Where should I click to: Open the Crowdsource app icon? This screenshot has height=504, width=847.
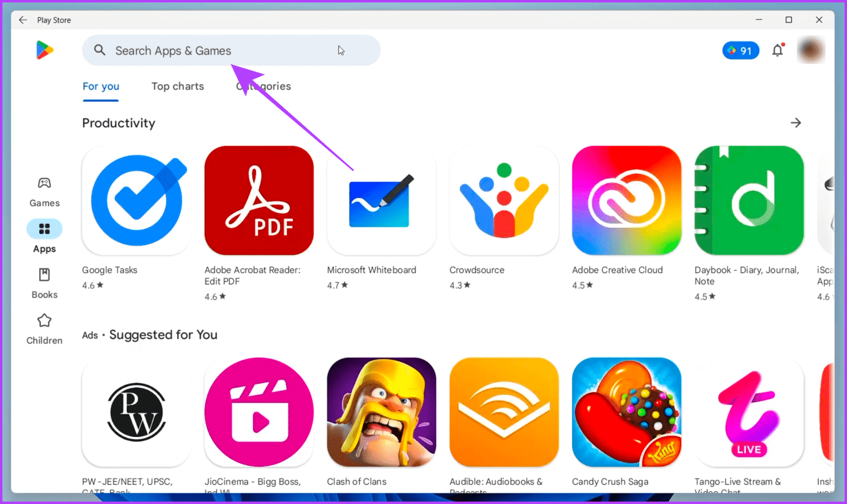pyautogui.click(x=504, y=201)
